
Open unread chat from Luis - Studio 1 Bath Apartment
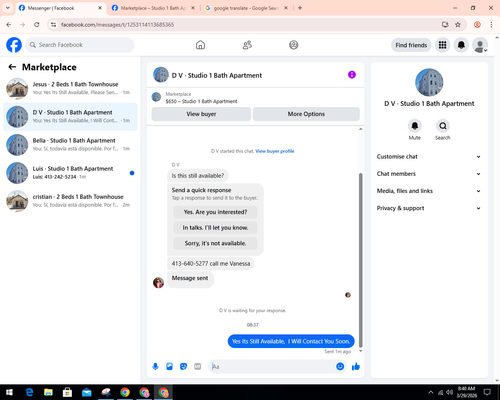[x=70, y=173]
